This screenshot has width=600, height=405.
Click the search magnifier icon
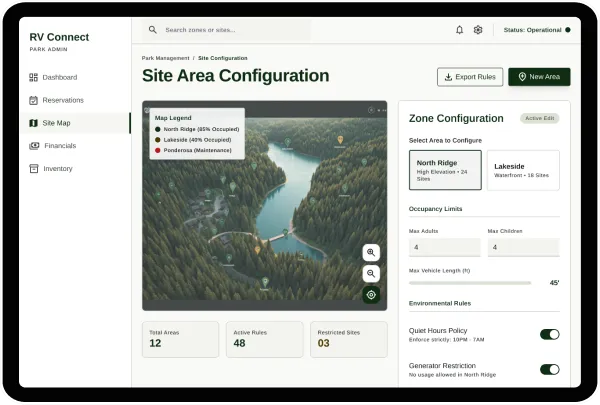153,29
